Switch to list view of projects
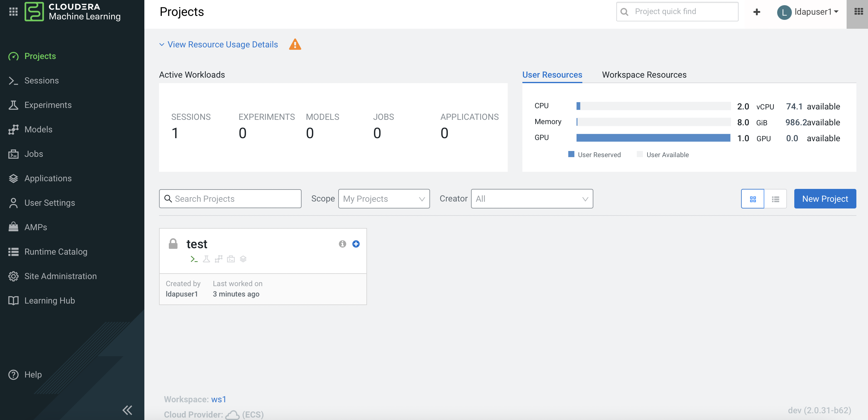 click(x=775, y=199)
